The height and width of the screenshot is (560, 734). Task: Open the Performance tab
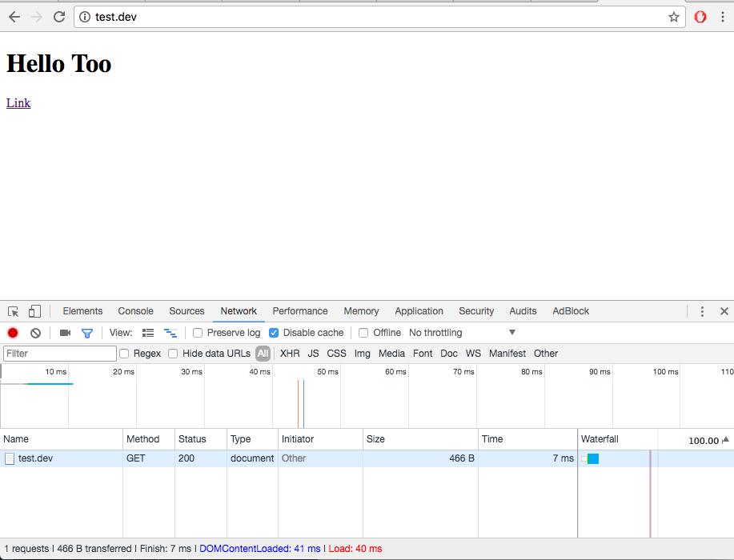(300, 311)
